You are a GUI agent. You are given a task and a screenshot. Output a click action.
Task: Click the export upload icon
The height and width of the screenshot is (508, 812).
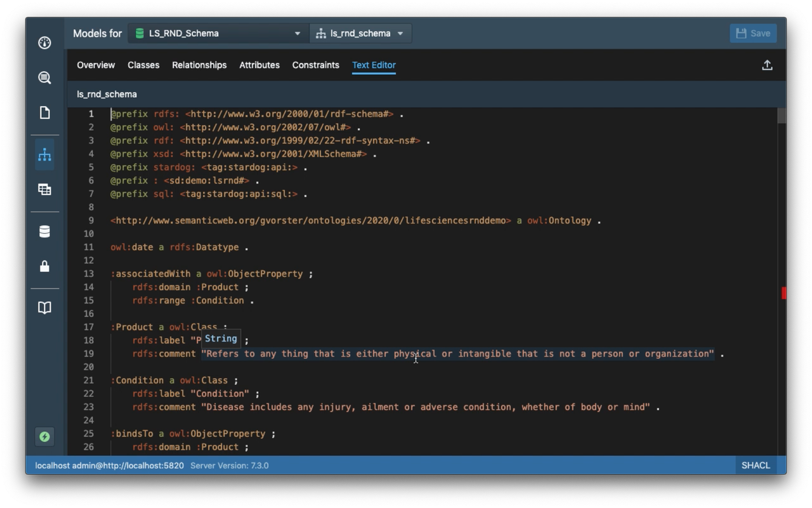pos(767,65)
